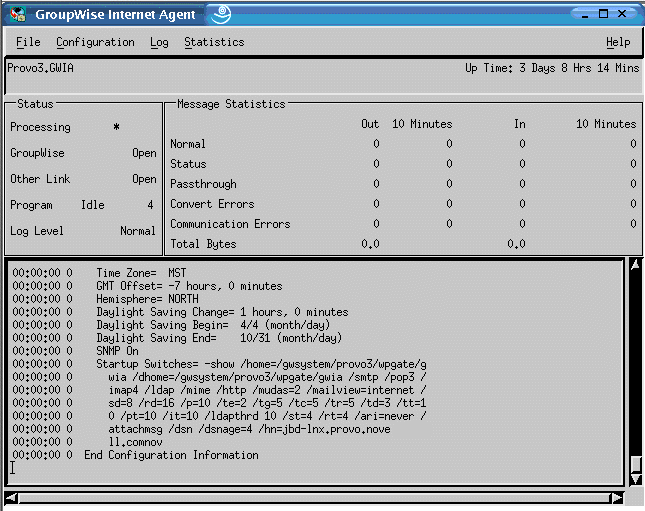The image size is (645, 511).
Task: Open the Configuration menu
Action: (95, 42)
